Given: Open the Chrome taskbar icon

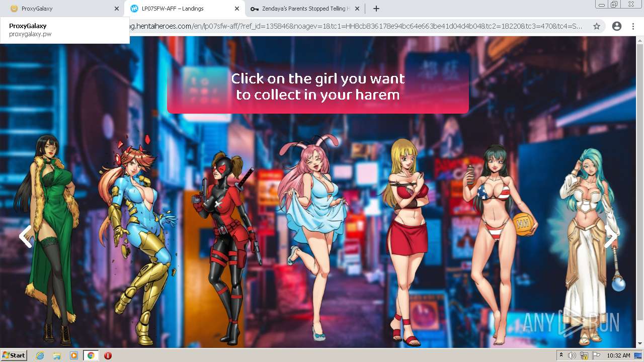Looking at the screenshot, I should pyautogui.click(x=91, y=355).
